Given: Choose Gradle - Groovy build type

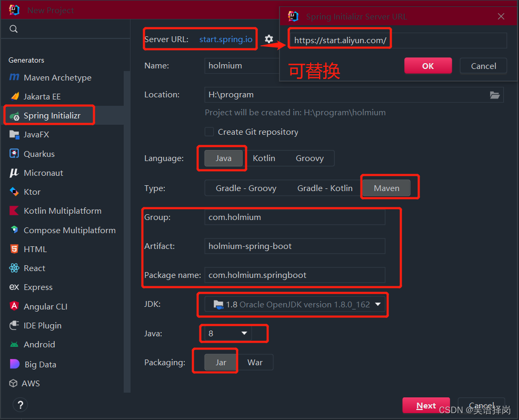Looking at the screenshot, I should 246,188.
